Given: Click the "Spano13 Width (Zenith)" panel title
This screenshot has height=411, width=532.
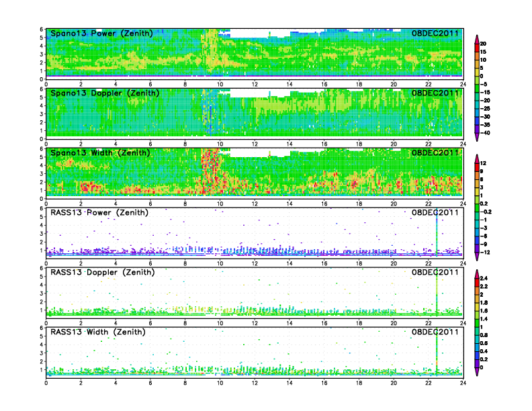Looking at the screenshot, I should click(x=100, y=153).
